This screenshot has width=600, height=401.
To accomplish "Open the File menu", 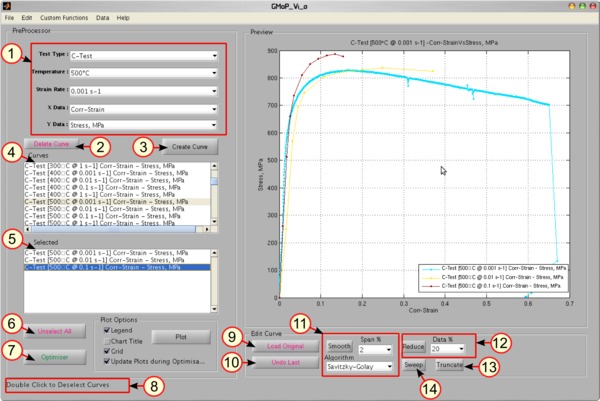I will [x=9, y=18].
